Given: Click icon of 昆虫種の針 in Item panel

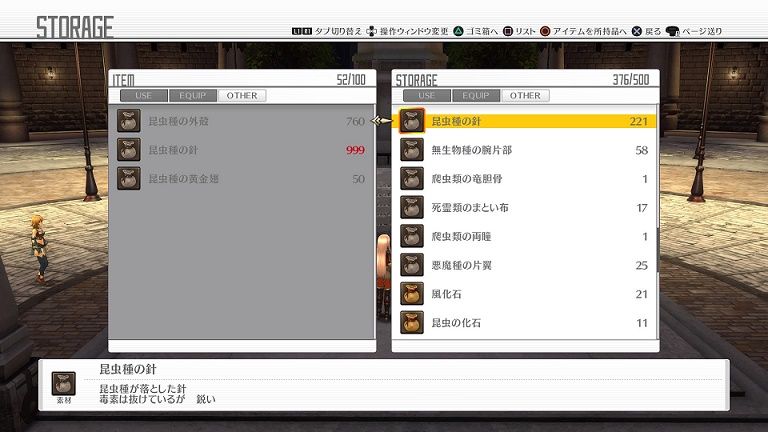Looking at the screenshot, I should 129,150.
